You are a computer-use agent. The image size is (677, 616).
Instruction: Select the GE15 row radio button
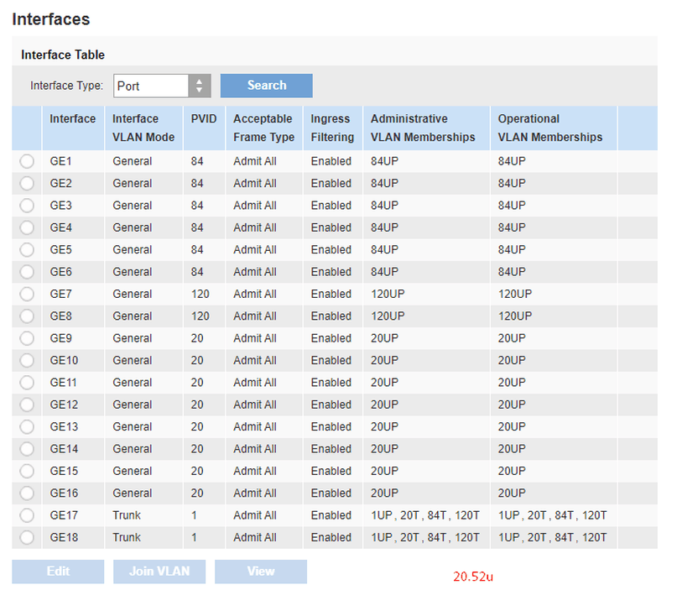pos(27,471)
